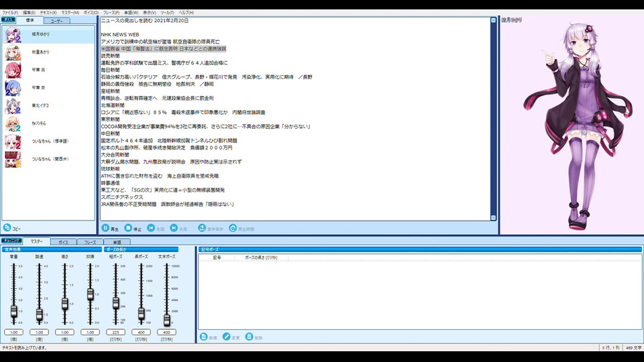Open the ツール(T) menu
The width and height of the screenshot is (644, 362).
pos(167,13)
